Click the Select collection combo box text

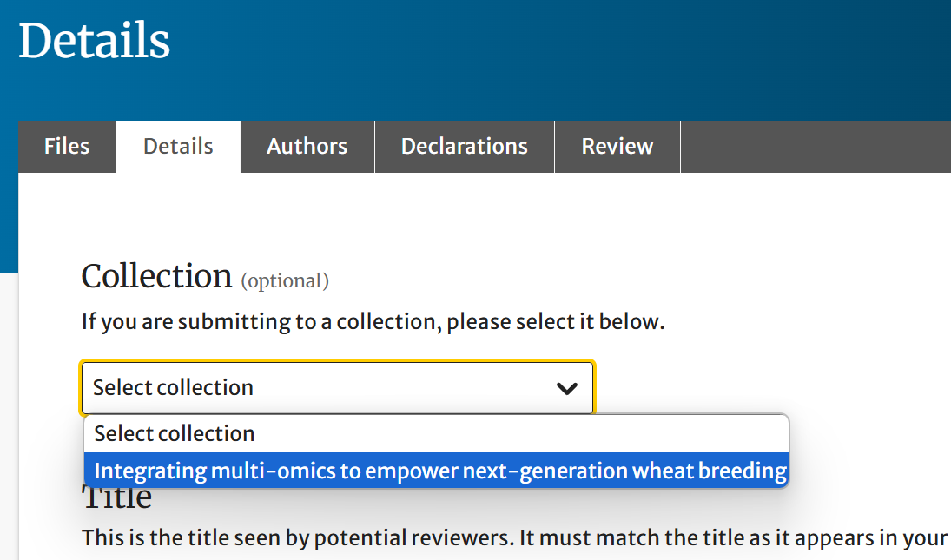click(x=174, y=388)
